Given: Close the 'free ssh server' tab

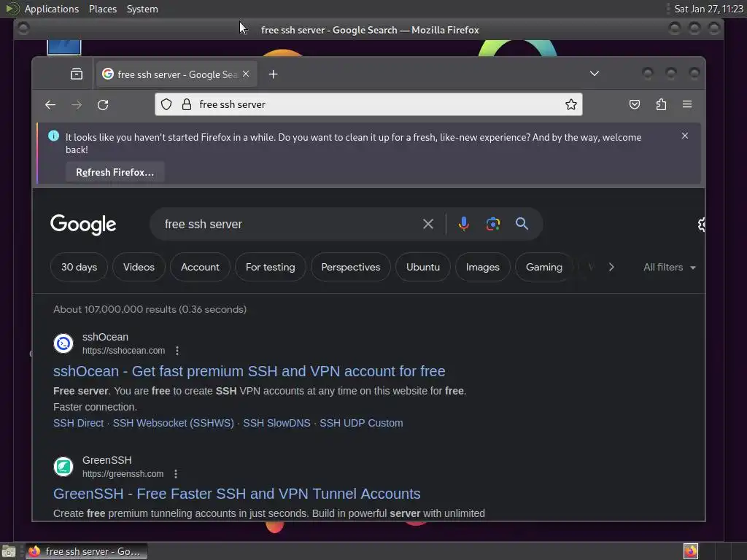Looking at the screenshot, I should click(246, 74).
